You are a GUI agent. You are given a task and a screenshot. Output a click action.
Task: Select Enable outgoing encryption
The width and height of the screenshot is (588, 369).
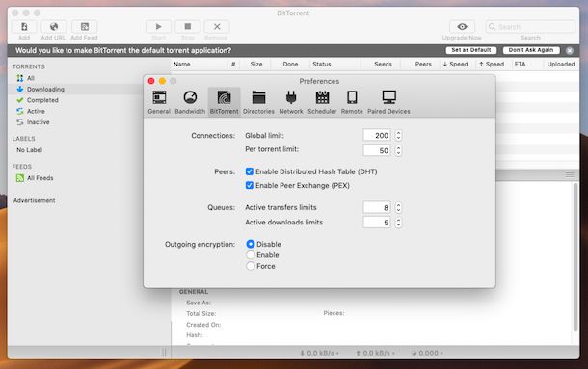[x=250, y=255]
